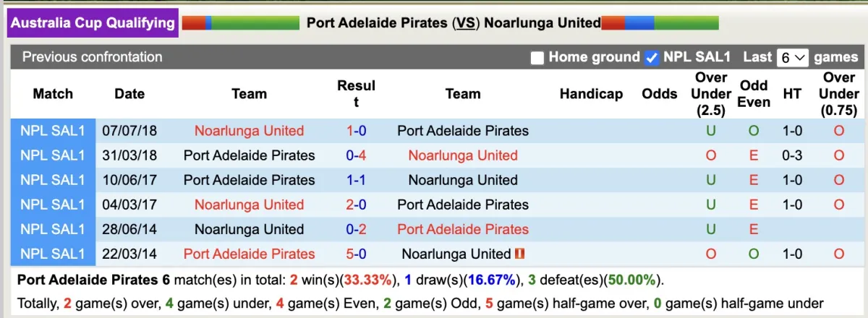Screen dimensions: 868x318
Task: Click the right team form color bar
Action: click(x=660, y=23)
